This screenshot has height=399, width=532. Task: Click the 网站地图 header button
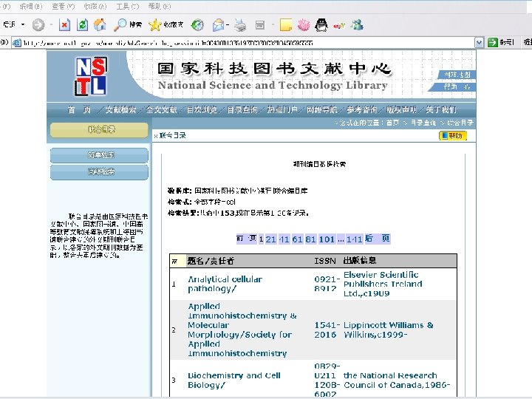pos(457,75)
